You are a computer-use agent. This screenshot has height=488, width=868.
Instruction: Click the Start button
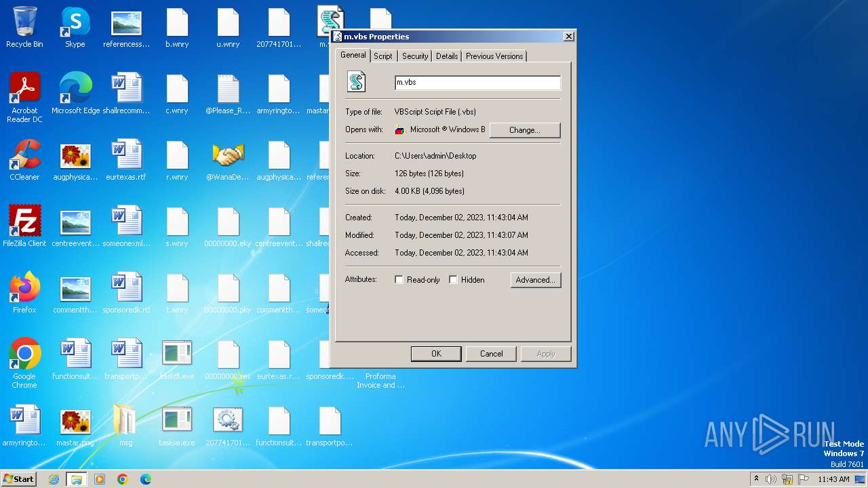pos(18,479)
